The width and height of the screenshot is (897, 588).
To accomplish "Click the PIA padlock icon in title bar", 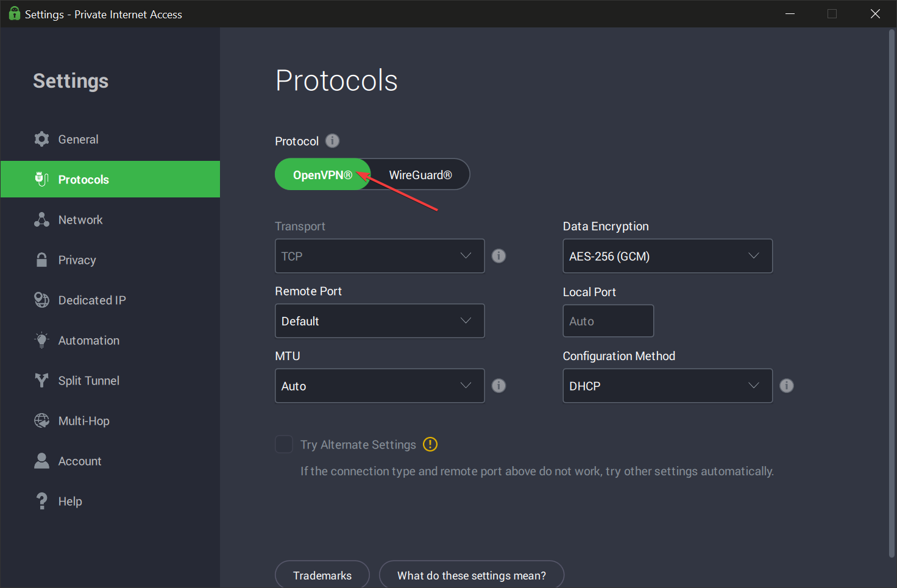I will (x=14, y=13).
